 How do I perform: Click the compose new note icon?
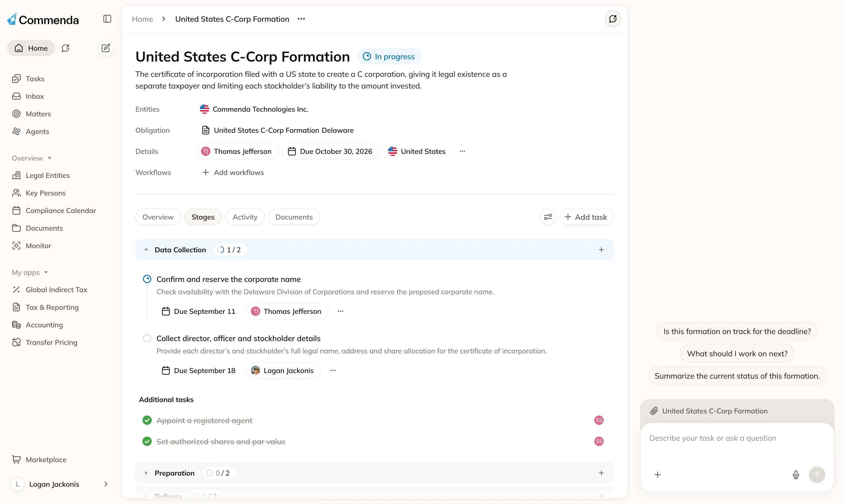point(105,48)
